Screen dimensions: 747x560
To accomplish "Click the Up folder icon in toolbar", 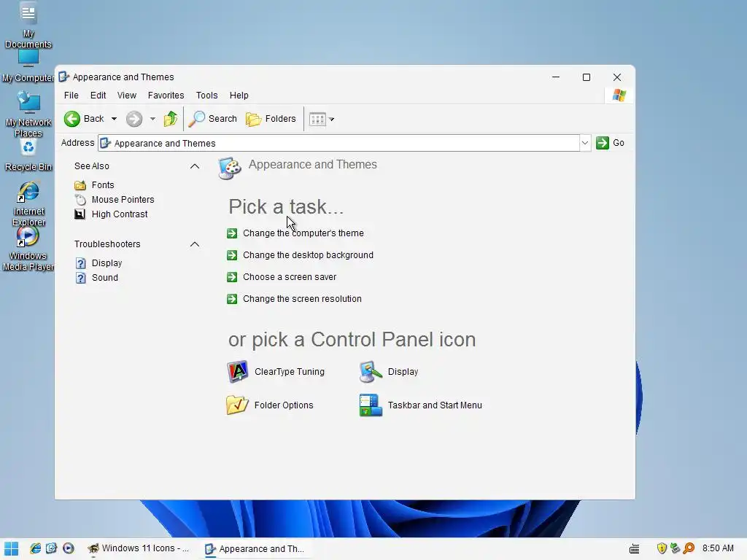I will (171, 119).
